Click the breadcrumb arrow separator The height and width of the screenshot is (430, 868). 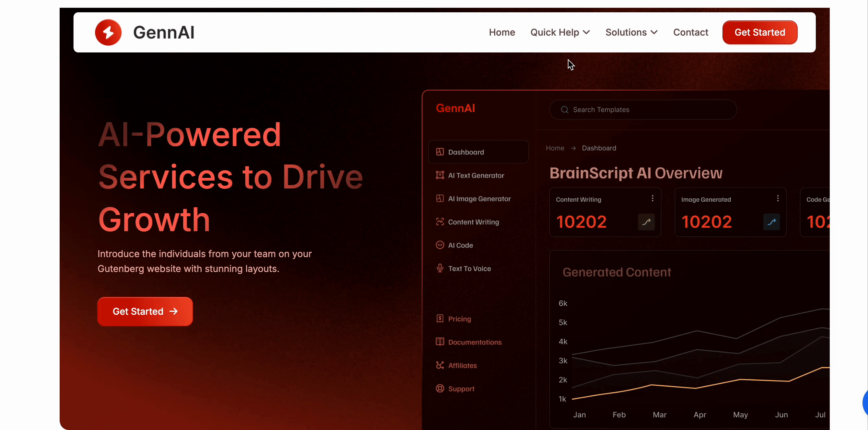coord(573,148)
